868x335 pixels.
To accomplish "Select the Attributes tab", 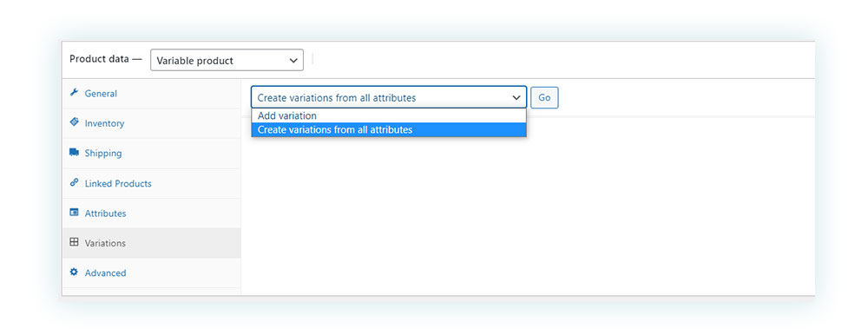I will [x=152, y=213].
